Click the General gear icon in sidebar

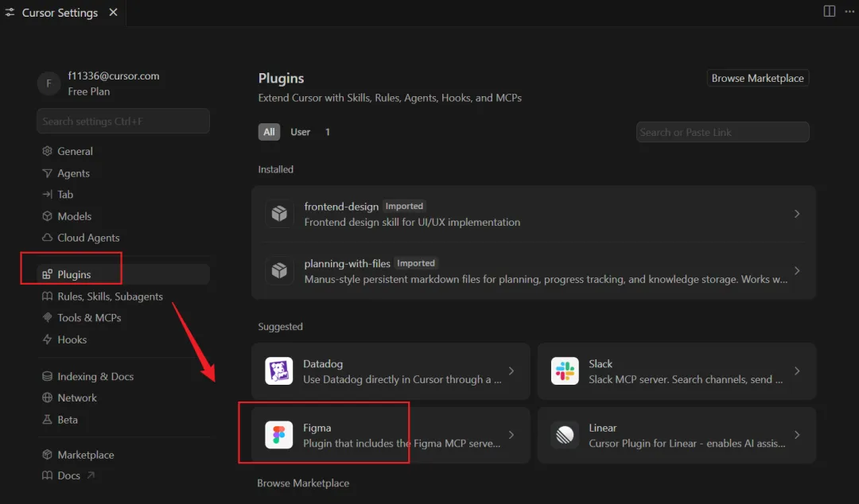47,151
